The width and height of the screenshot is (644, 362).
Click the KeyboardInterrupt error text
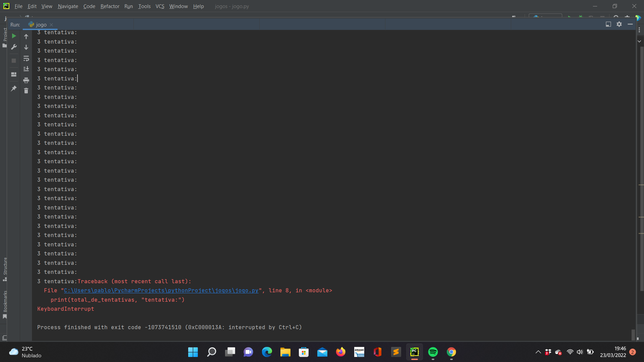(66, 309)
